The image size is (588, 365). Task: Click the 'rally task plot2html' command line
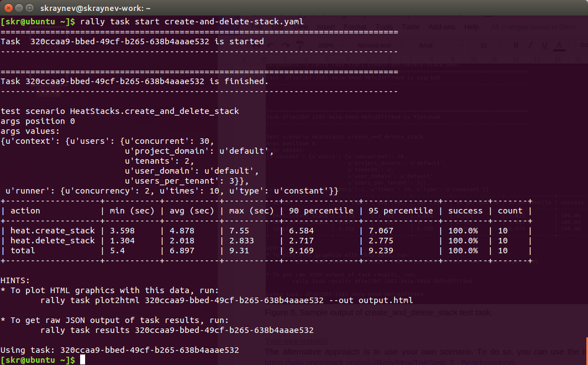click(x=227, y=300)
